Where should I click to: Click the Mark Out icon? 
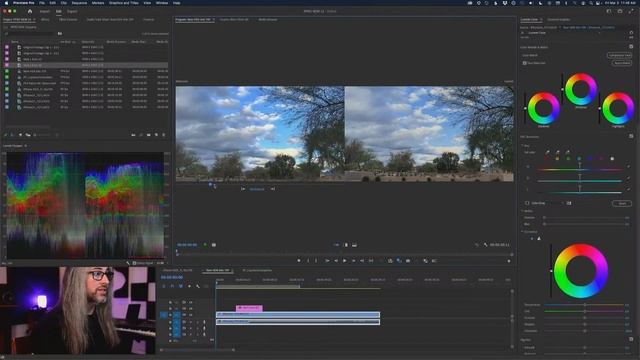tap(316, 260)
